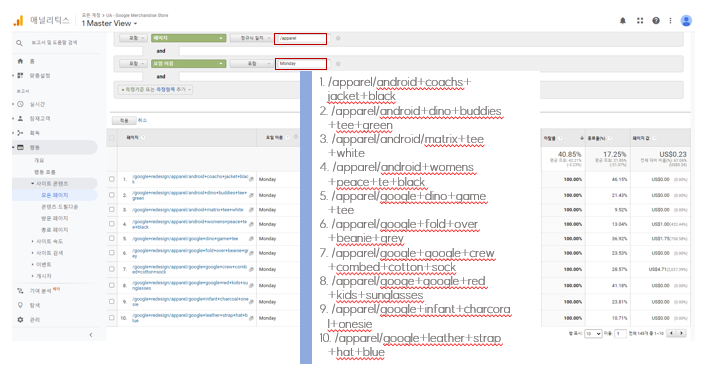Check row 2 dino buddies tee checkbox
The image size is (713, 376).
(112, 195)
